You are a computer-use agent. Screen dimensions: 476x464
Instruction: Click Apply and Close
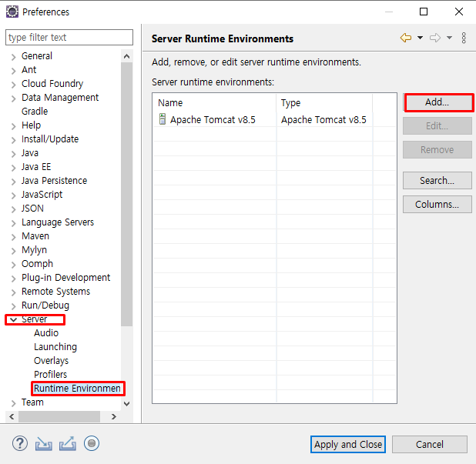click(x=348, y=444)
